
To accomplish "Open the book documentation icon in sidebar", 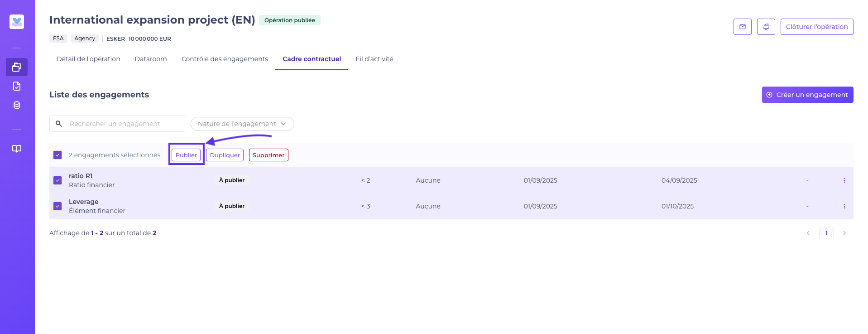I will [x=17, y=149].
